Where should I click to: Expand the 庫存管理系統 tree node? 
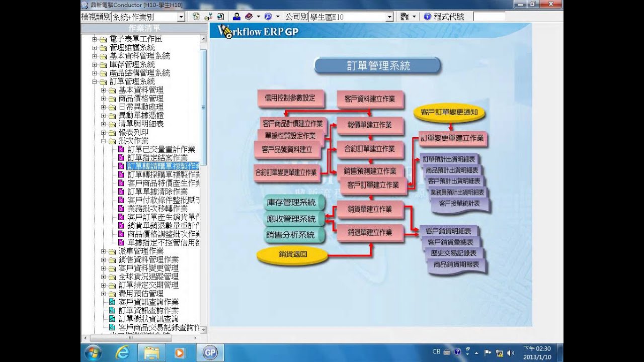94,65
